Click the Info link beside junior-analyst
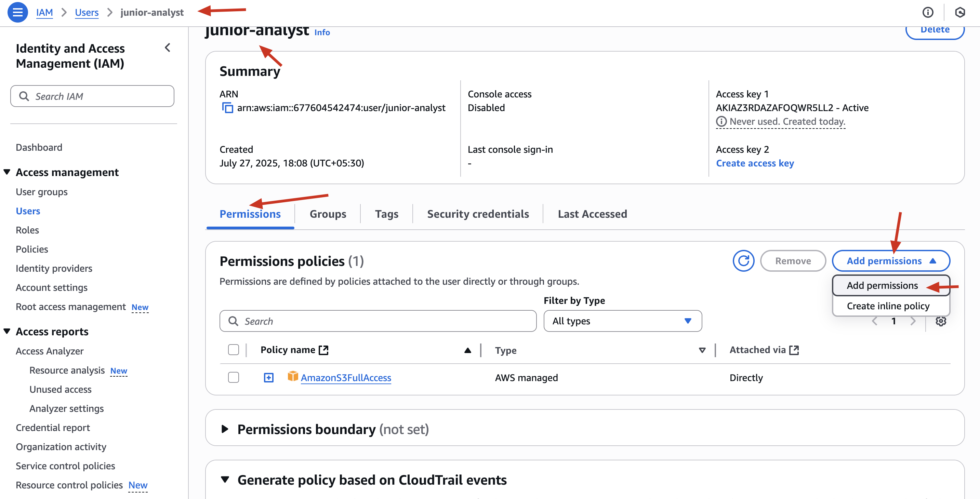 (x=322, y=33)
